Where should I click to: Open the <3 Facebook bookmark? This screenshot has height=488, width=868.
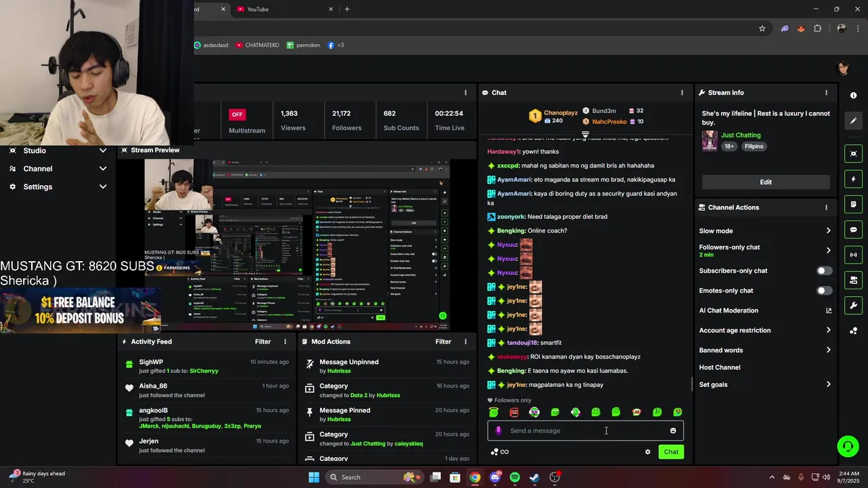point(336,45)
